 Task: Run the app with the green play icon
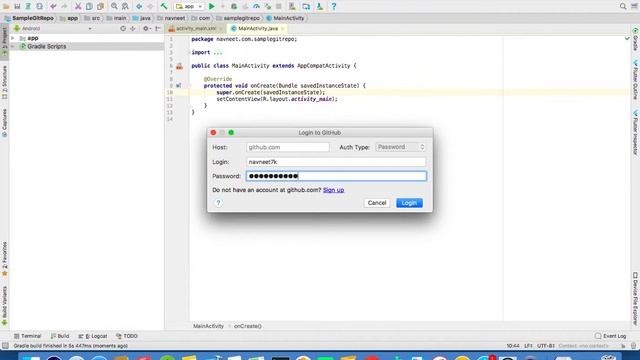211,6
